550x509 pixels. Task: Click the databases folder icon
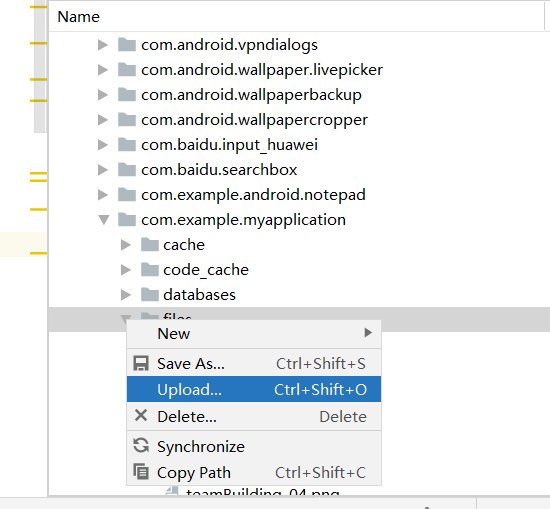[150, 294]
